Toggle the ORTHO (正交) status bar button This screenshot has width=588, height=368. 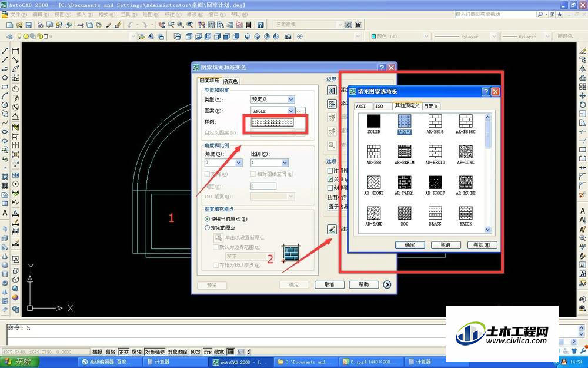coord(123,352)
